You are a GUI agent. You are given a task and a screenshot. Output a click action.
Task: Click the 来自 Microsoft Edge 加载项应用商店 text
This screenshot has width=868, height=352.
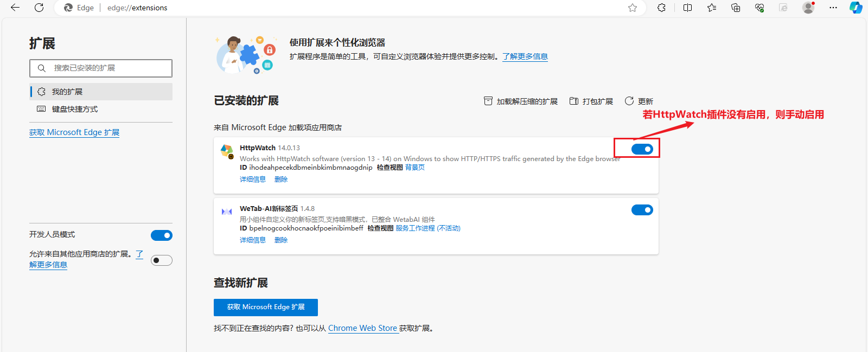point(278,127)
